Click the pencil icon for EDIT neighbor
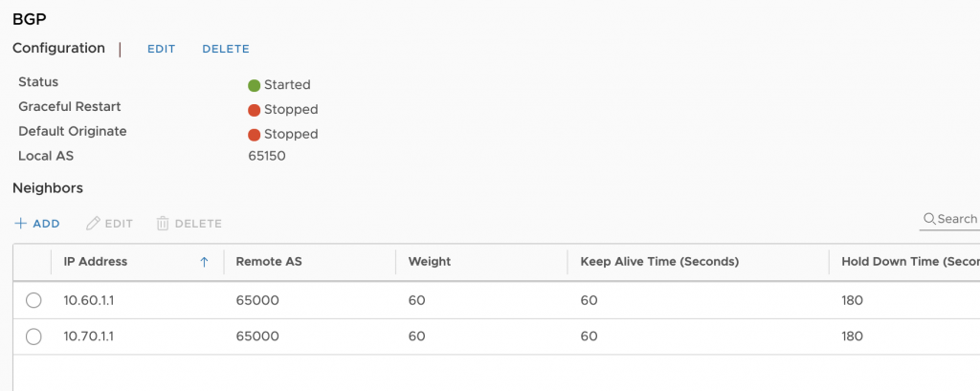Image resolution: width=980 pixels, height=391 pixels. click(93, 224)
